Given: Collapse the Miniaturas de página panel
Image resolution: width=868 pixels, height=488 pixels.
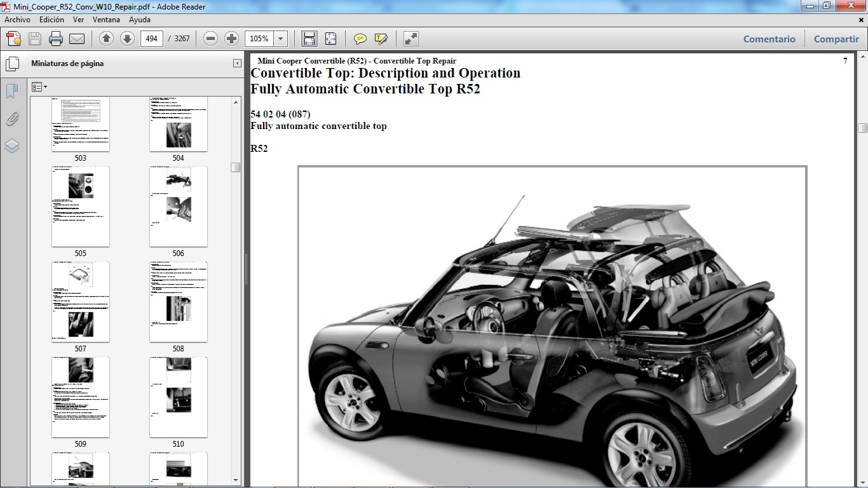Looking at the screenshot, I should coord(237,64).
